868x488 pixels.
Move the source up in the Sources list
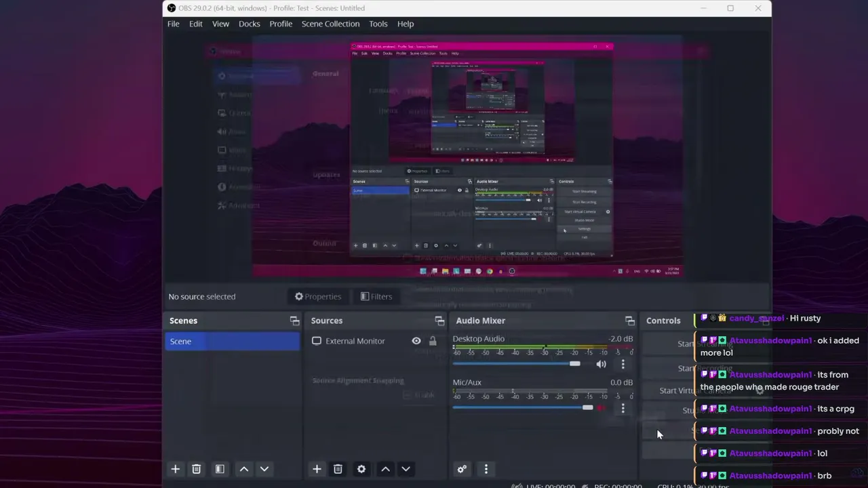pos(385,469)
